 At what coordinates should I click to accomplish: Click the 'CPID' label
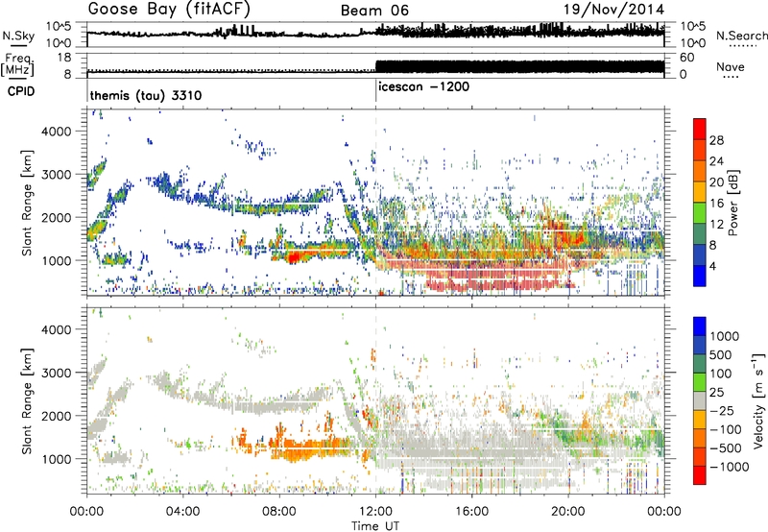[21, 91]
